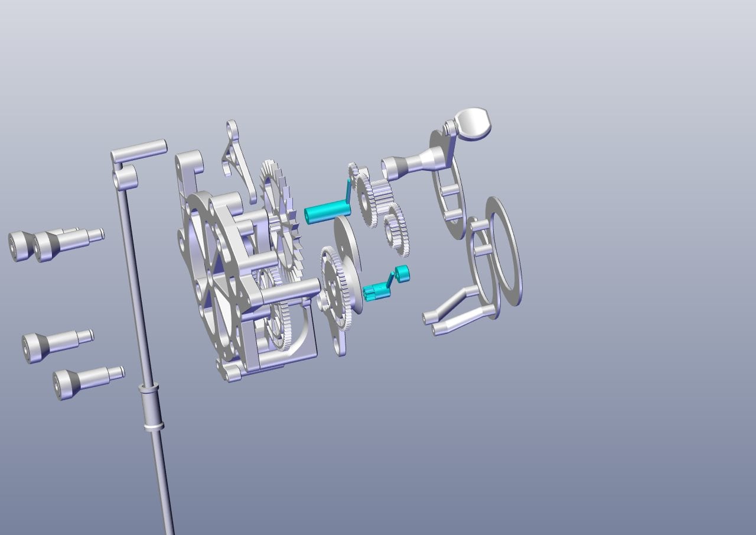756x535 pixels.
Task: Select the large flat ring at far right
Action: coord(504,251)
